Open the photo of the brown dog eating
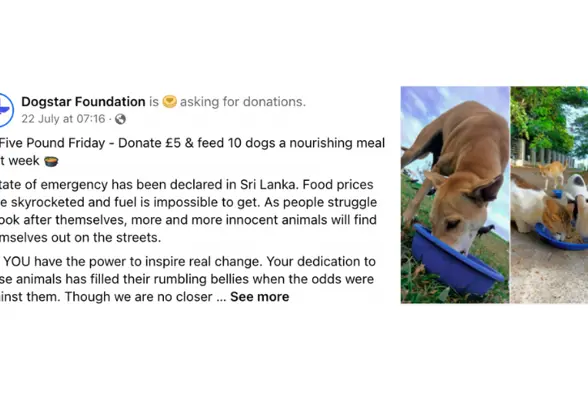Image resolution: width=588 pixels, height=398 pixels. click(455, 195)
